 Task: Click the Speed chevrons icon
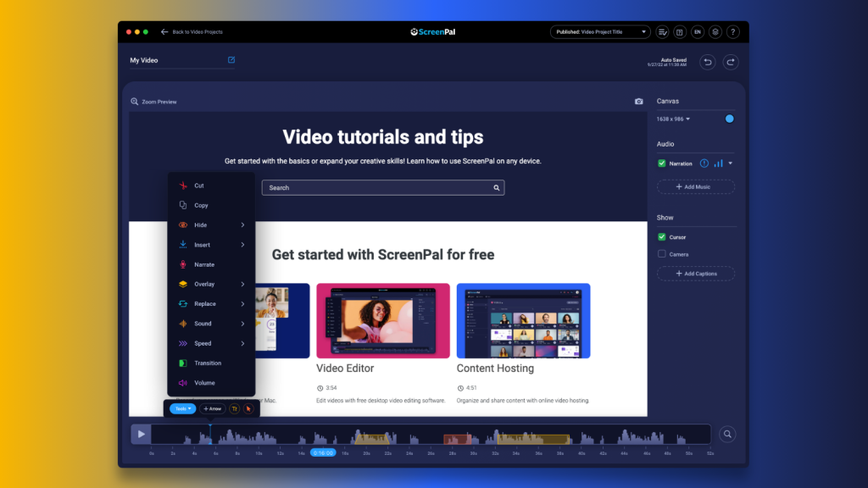coord(183,344)
